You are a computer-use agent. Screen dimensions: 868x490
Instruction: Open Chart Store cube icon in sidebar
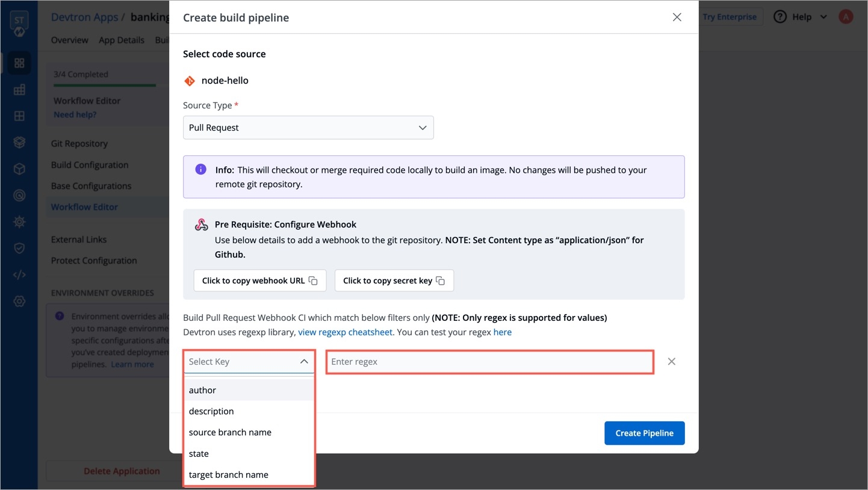tap(19, 169)
